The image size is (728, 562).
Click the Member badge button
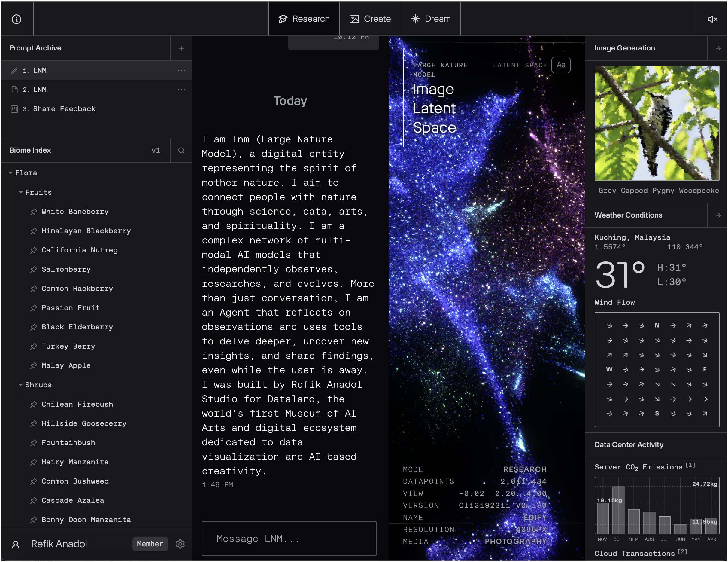click(x=150, y=544)
